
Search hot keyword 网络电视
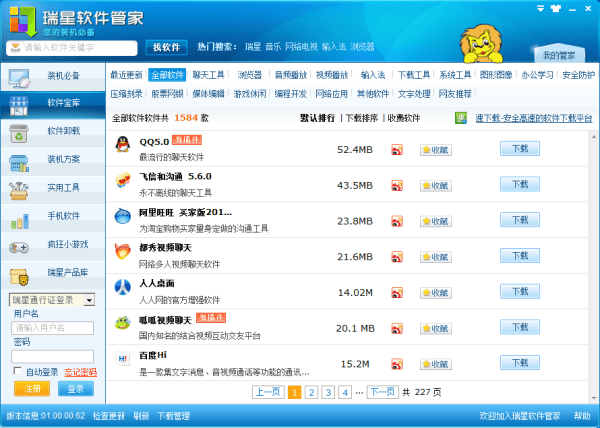click(x=302, y=47)
